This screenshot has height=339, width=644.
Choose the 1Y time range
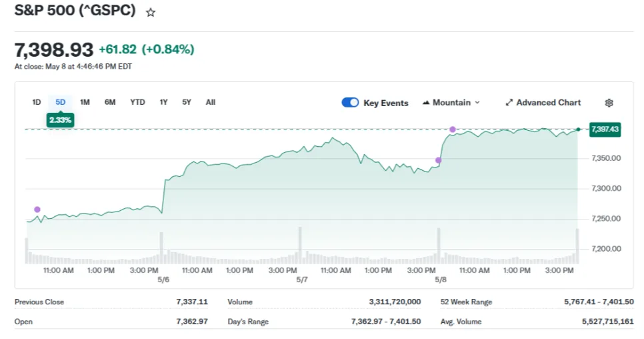click(x=163, y=102)
